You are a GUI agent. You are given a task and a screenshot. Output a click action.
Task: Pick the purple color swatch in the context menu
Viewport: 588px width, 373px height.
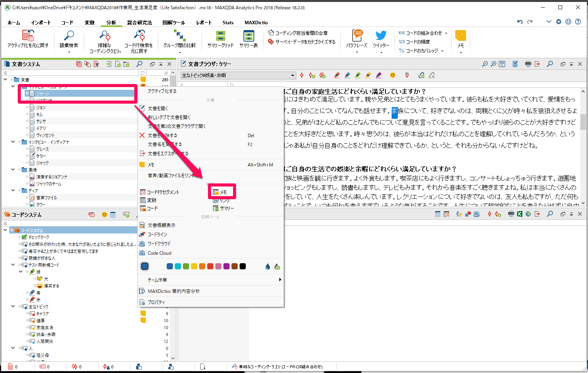226,266
